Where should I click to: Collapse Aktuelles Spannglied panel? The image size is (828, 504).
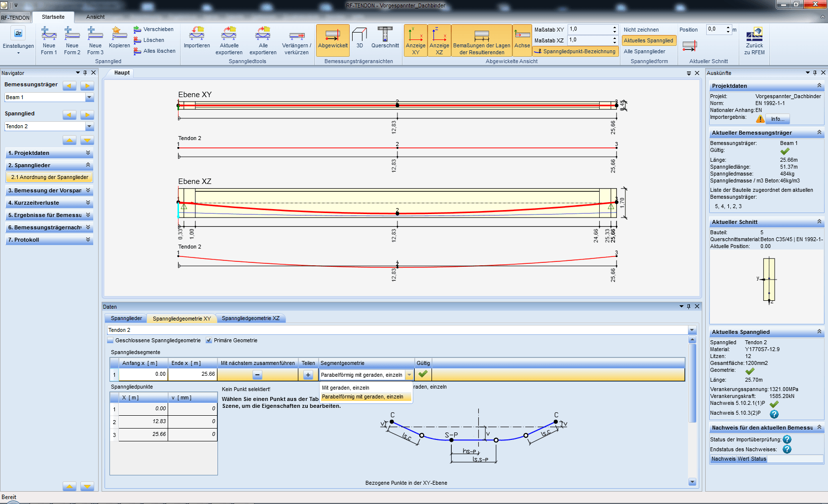tap(819, 332)
